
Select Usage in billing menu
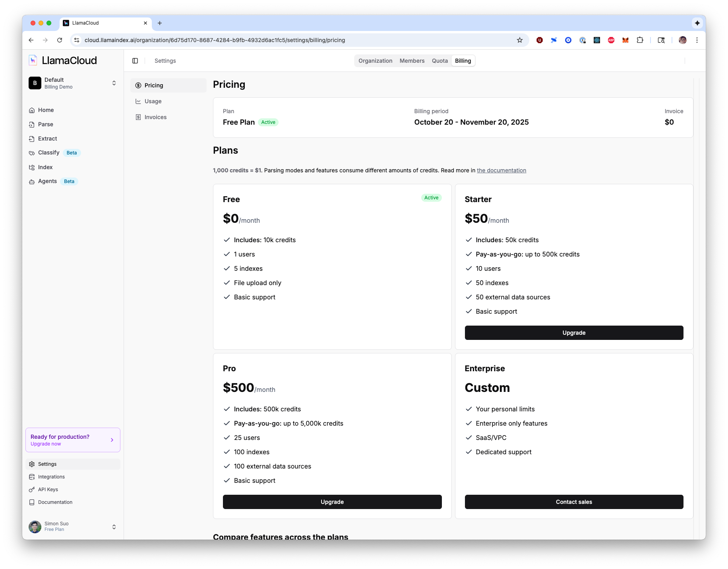(x=153, y=101)
